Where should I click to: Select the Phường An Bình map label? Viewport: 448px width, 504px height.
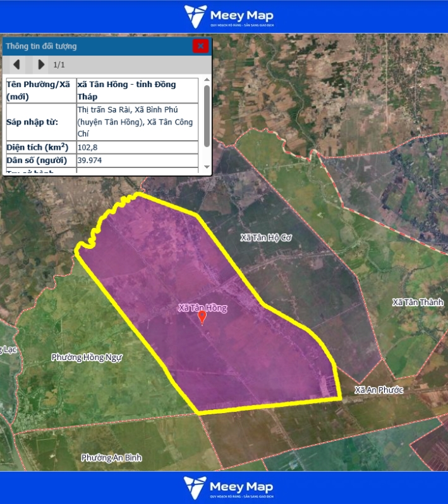pos(111,457)
